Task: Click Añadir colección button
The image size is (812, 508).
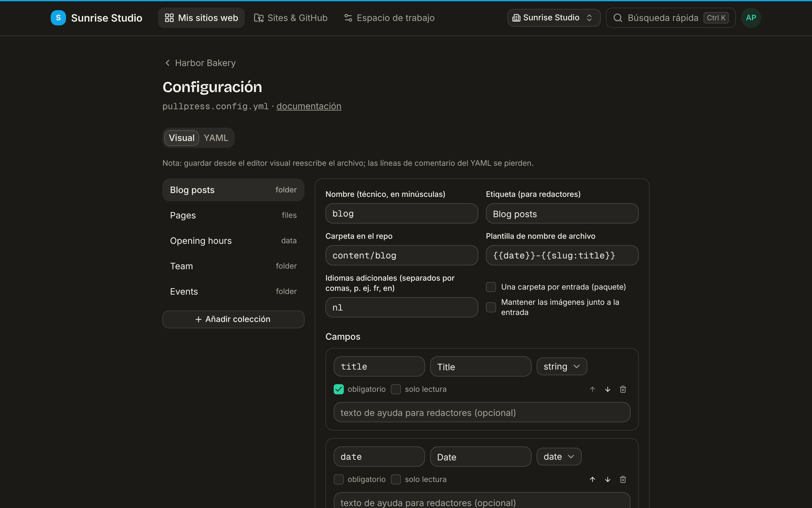Action: (x=233, y=319)
